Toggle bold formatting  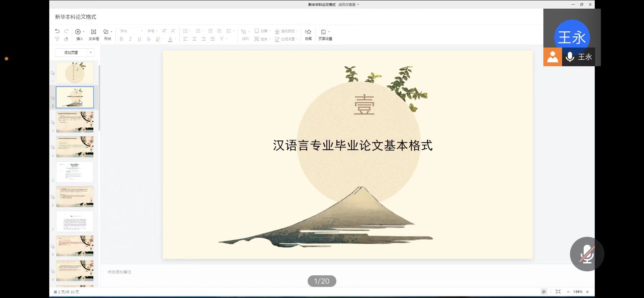pos(121,39)
